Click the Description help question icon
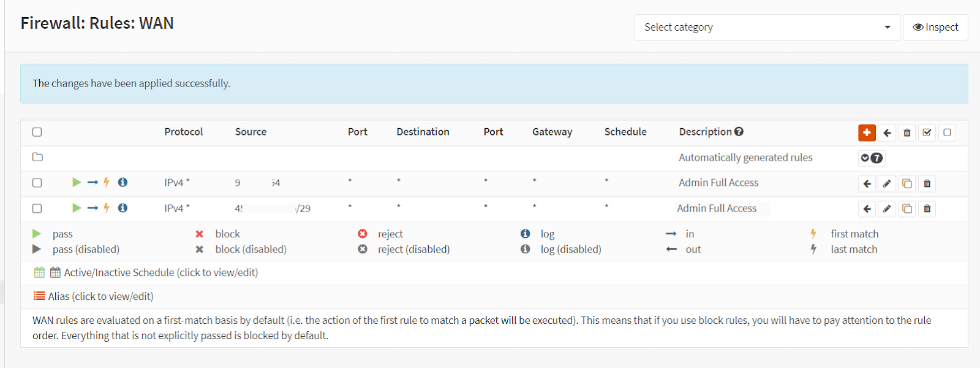This screenshot has height=368, width=980. [x=739, y=131]
